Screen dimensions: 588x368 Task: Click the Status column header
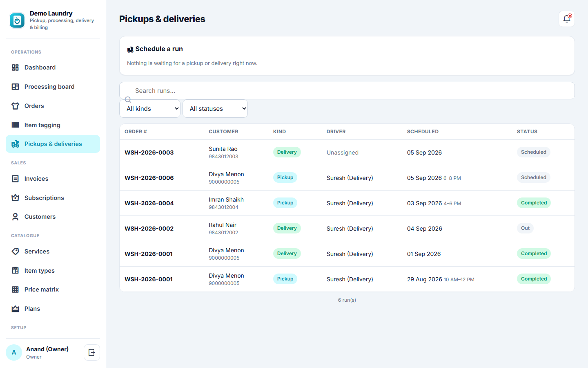(527, 132)
